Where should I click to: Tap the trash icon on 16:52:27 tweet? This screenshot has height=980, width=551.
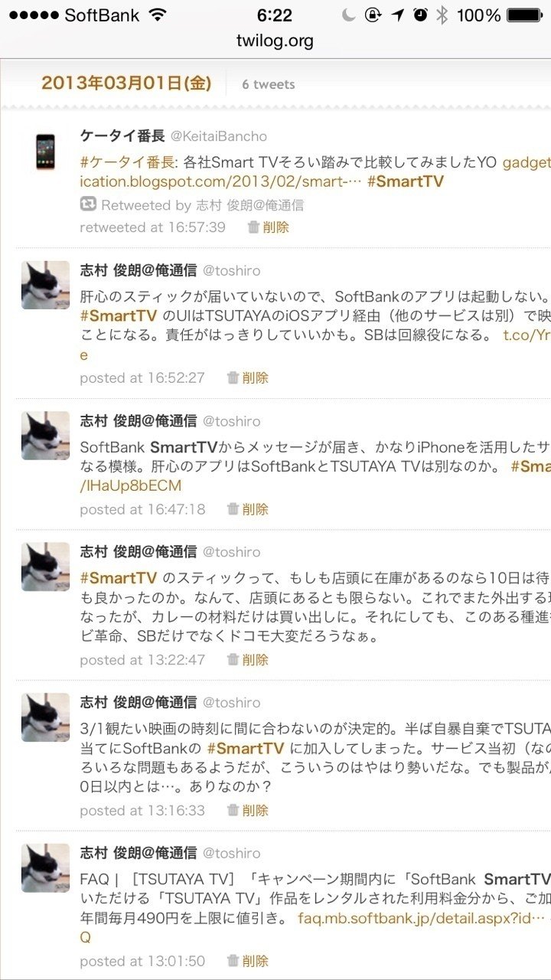pos(233,377)
